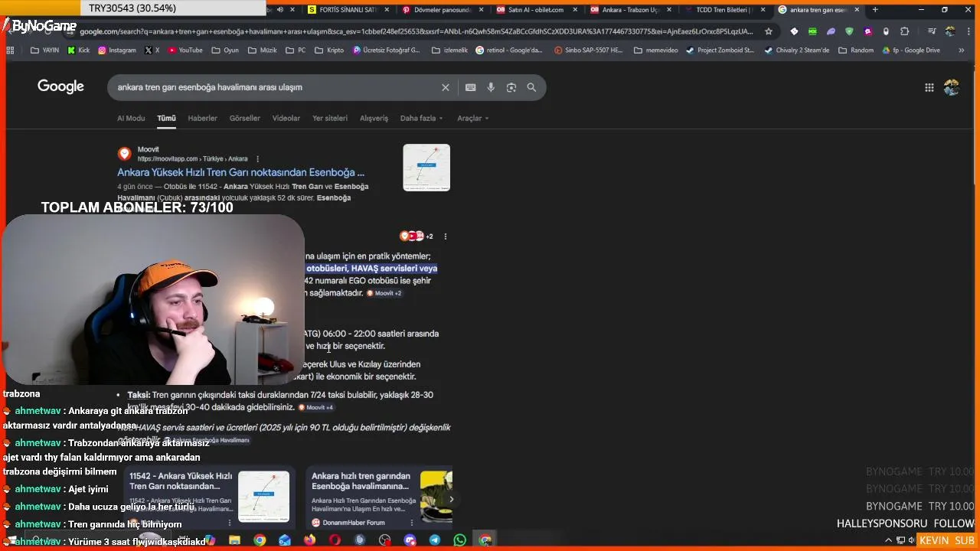Open Telegram from the taskbar
This screenshot has height=551, width=980.
click(x=435, y=540)
